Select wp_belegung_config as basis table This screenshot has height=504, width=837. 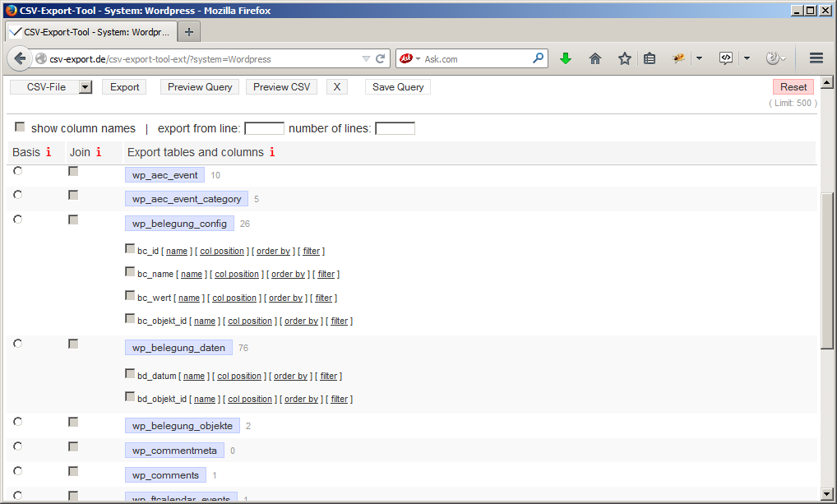tap(17, 220)
